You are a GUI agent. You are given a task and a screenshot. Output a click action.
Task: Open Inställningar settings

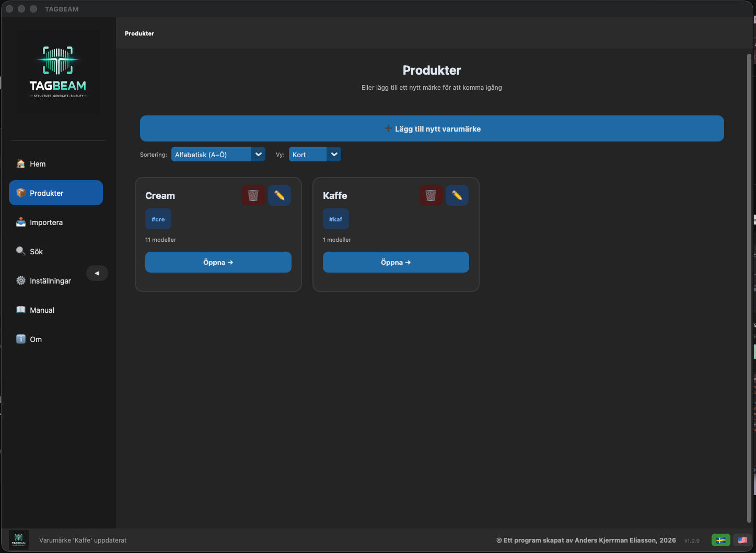[x=56, y=281]
